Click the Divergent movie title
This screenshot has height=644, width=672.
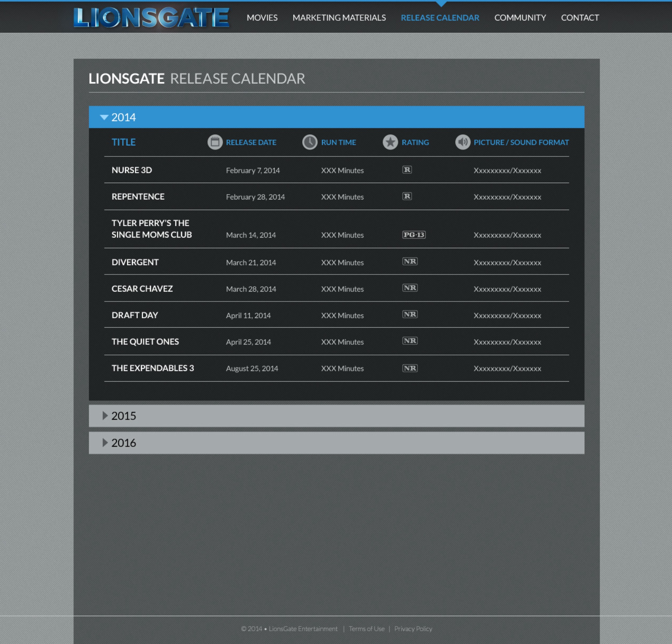[x=135, y=262]
